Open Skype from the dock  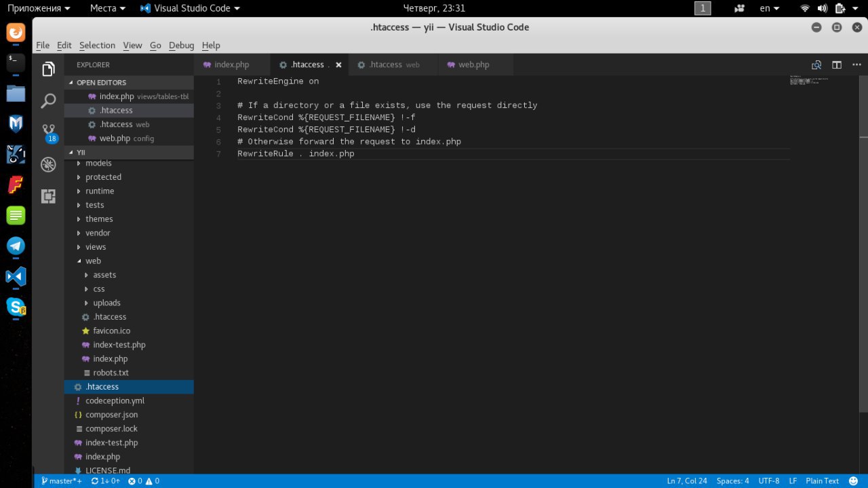(16, 307)
